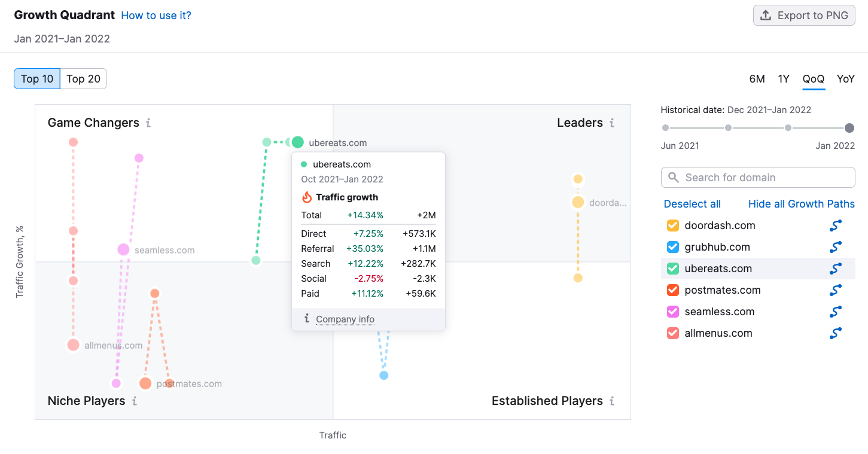868x454 pixels.
Task: Toggle growth path icon for doordash.com
Action: pyautogui.click(x=836, y=226)
